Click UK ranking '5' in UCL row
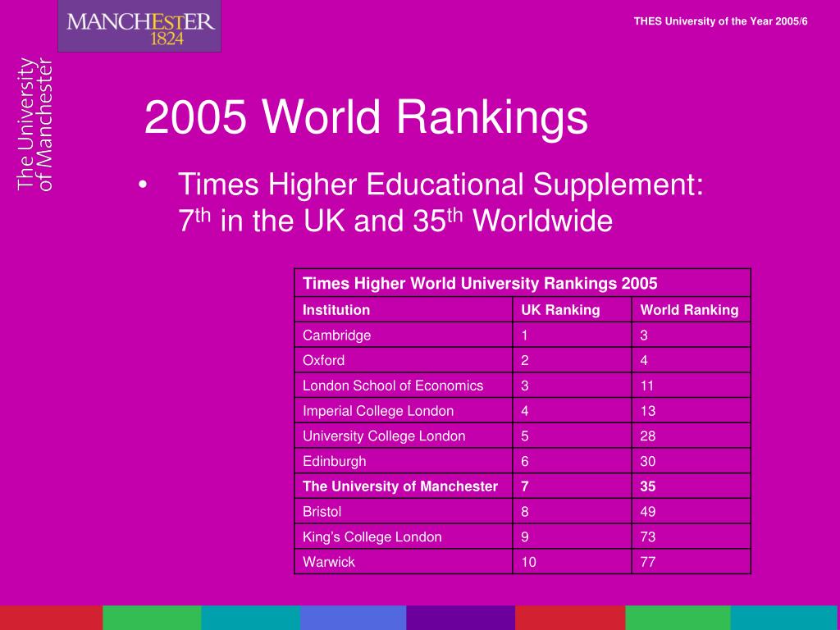 pos(524,436)
